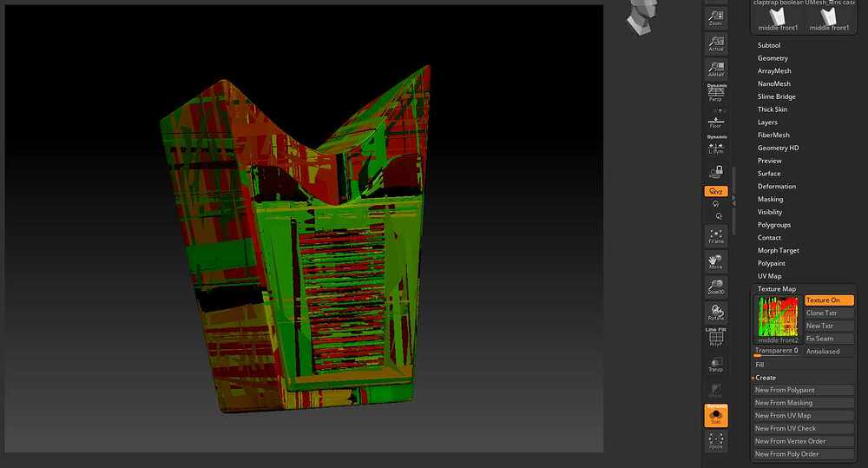Open the Surface section
Viewport: 868px width, 468px height.
pos(769,174)
